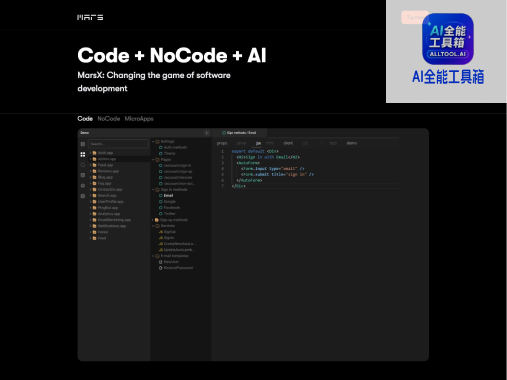507x380 pixels.
Task: Select the Code tab below the headline
Action: coord(85,119)
